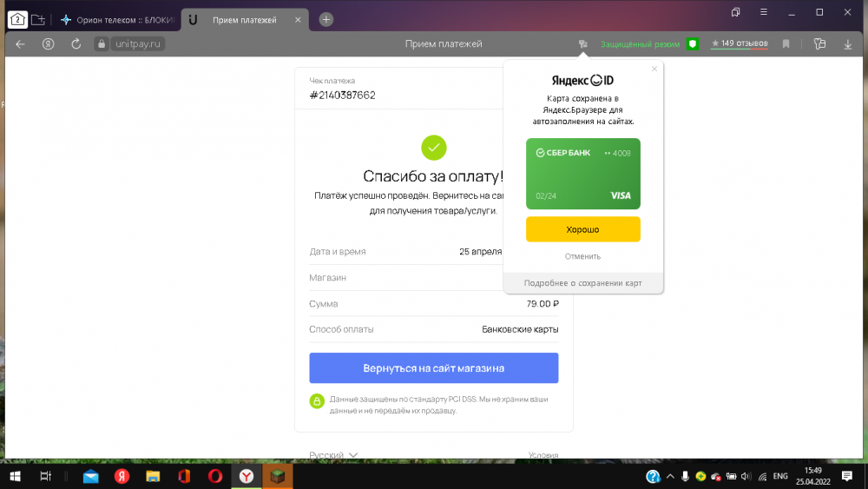Screen dimensions: 868x489
Task: Click the lock site security icon
Action: (102, 43)
